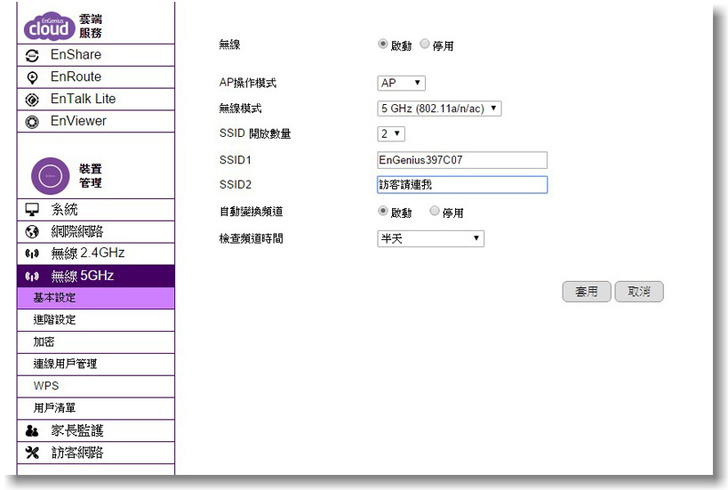This screenshot has height=490, width=728.
Task: Open the AP操作模式 dropdown
Action: pos(401,83)
